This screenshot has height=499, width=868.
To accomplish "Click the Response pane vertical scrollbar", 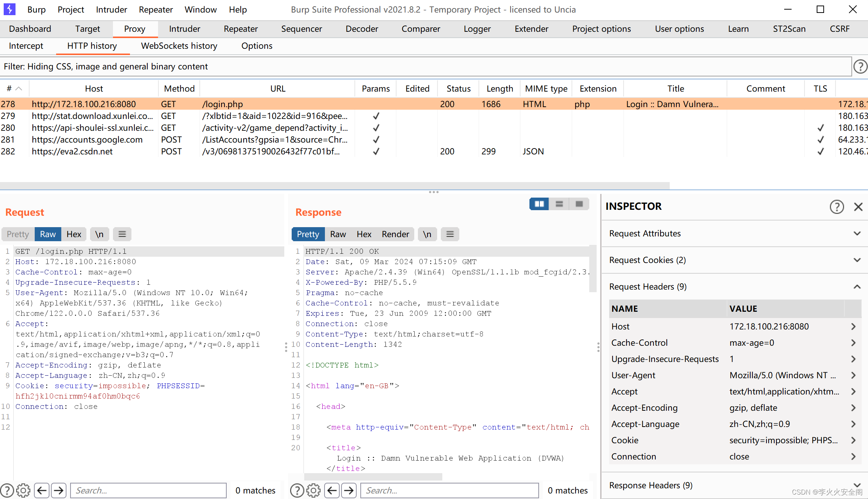I will click(593, 268).
